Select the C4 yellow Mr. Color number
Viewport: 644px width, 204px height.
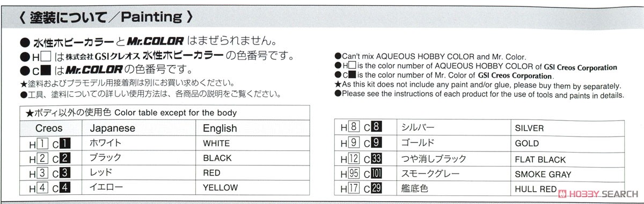click(64, 188)
